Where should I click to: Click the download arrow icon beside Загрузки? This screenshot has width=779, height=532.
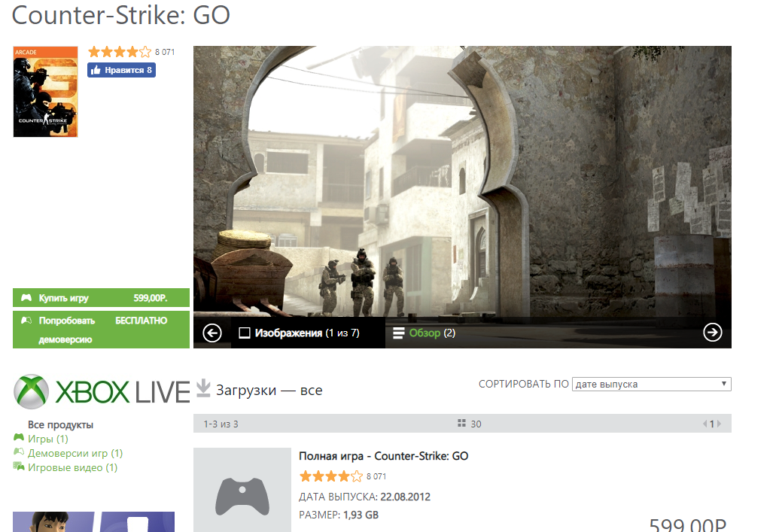[203, 388]
